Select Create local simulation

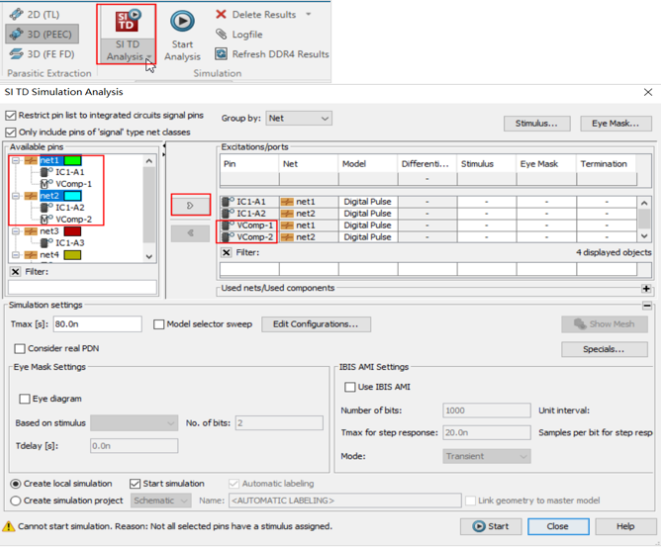16,484
